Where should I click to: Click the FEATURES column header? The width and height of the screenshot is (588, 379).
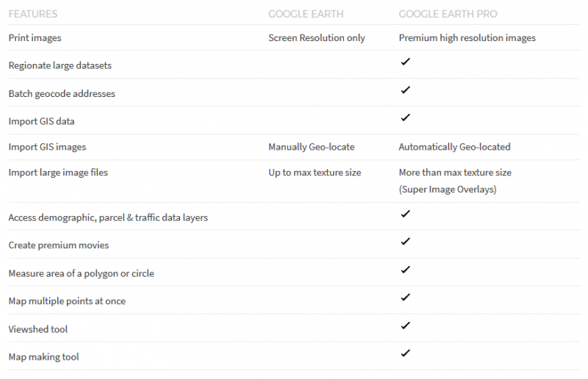[33, 14]
